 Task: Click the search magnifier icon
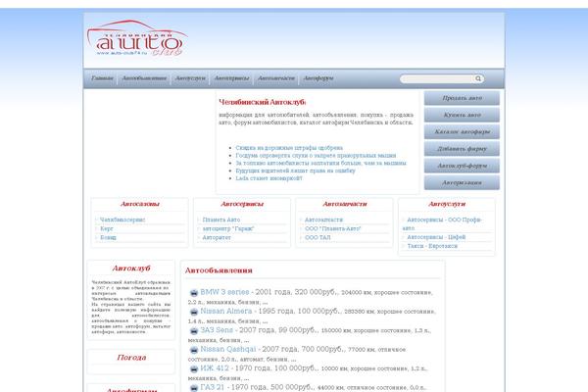478,78
